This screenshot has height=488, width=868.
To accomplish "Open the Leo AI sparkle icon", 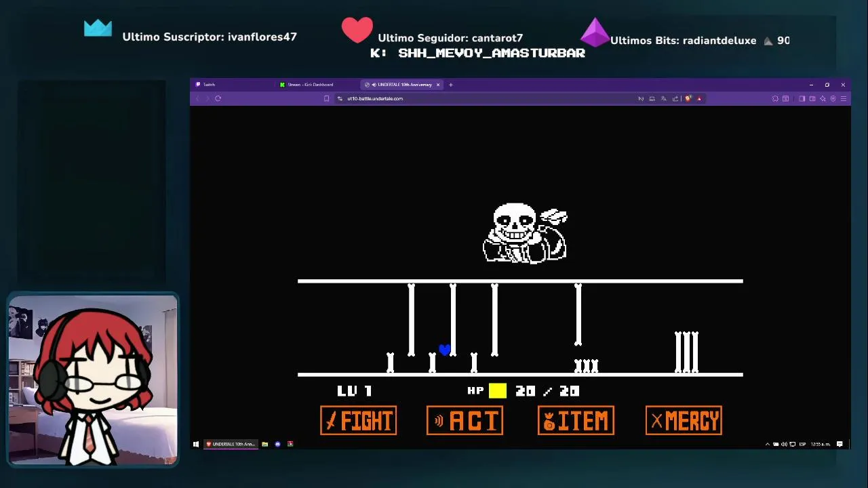I will [x=823, y=98].
